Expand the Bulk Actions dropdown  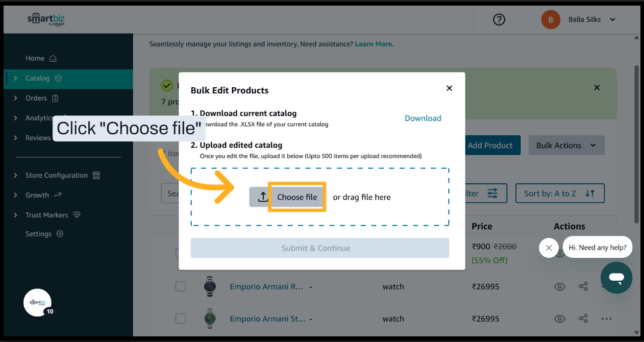click(566, 145)
